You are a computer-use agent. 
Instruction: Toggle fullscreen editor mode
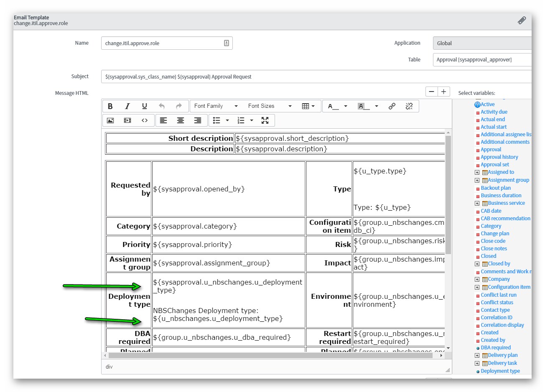coord(265,120)
